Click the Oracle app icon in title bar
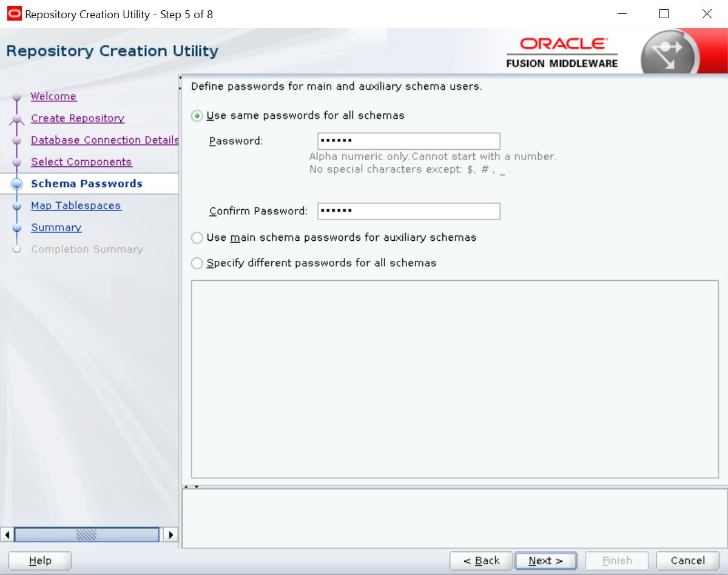 (x=14, y=13)
